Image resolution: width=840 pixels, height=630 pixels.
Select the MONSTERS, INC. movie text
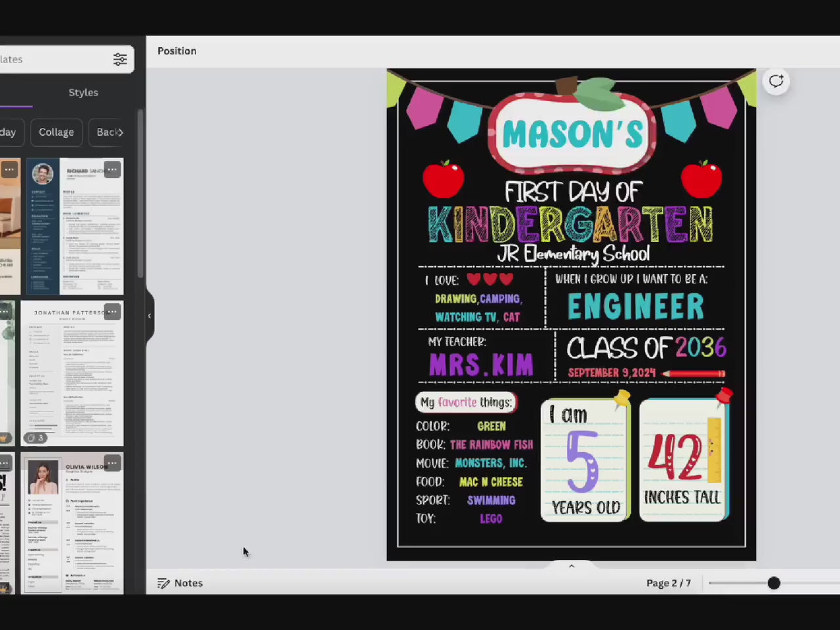point(491,463)
